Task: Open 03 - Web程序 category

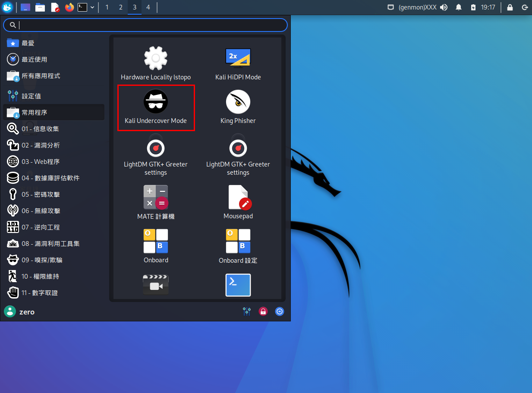Action: [x=54, y=162]
